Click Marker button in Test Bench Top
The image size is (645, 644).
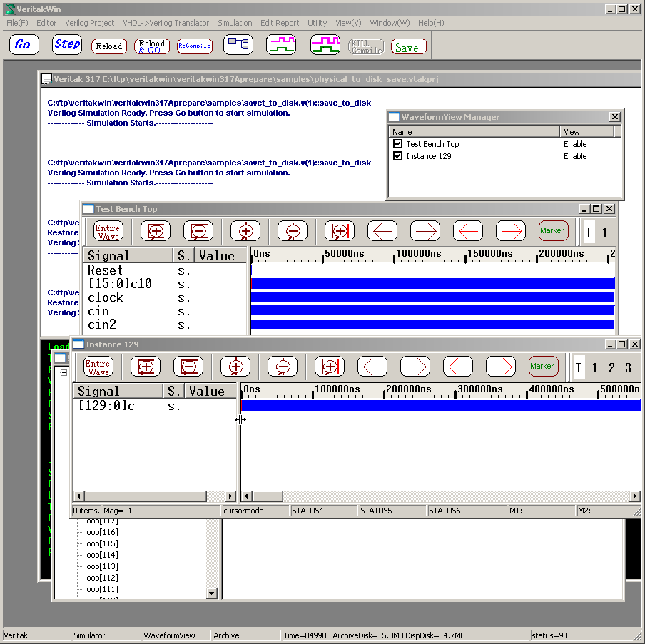(x=554, y=230)
